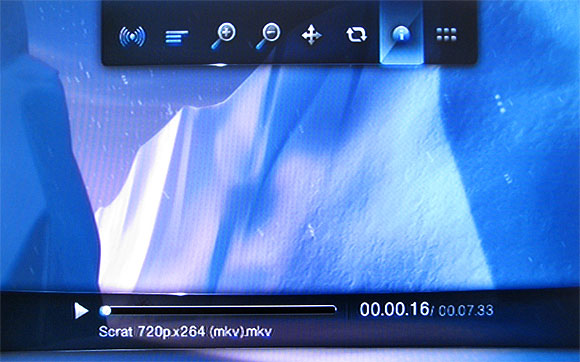Click the zoom out magnifier icon
Viewport: 580px width, 362px height.
[268, 36]
